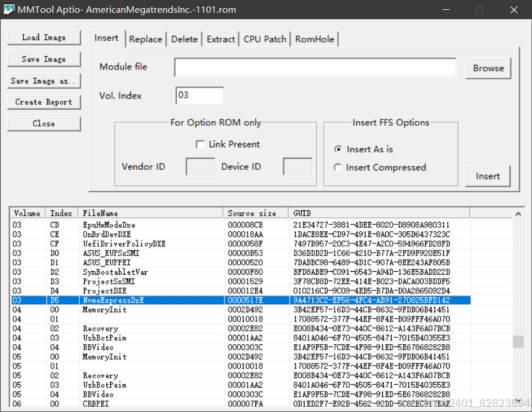Viewport: 532px width, 412px height.
Task: Click the Save Image button
Action: (44, 59)
